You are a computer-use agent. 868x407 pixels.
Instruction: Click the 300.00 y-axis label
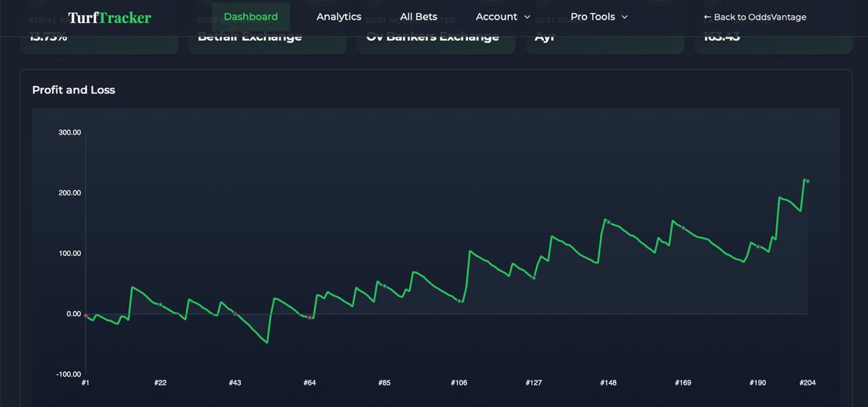tap(69, 133)
